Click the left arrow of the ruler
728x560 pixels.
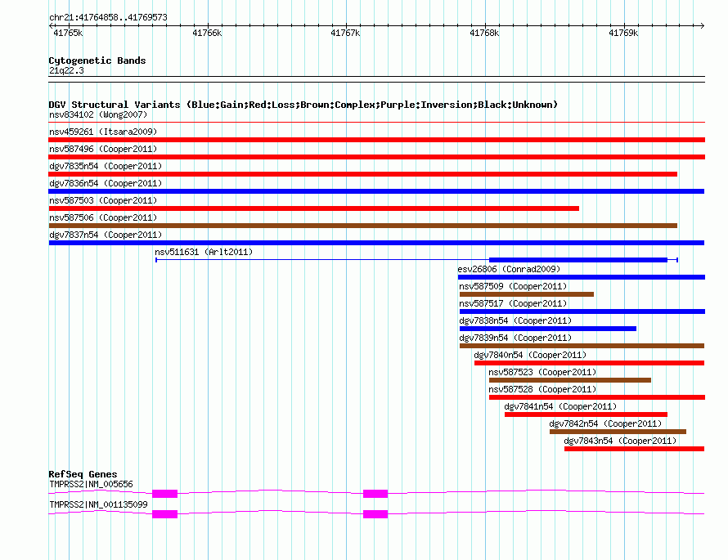51,25
